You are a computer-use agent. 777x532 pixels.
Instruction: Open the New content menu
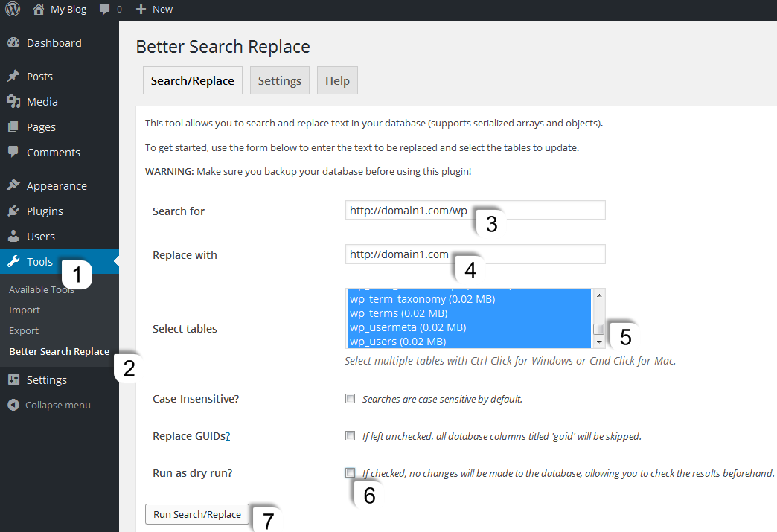162,10
